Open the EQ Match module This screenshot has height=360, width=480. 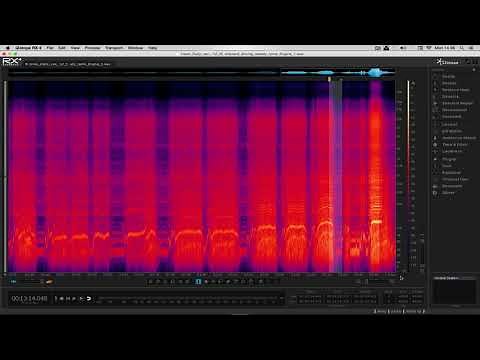pos(452,131)
